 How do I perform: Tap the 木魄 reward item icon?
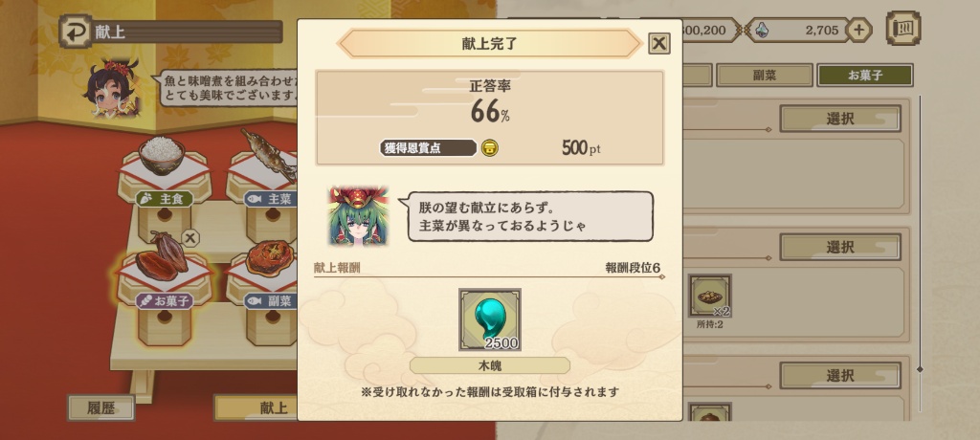tap(489, 319)
